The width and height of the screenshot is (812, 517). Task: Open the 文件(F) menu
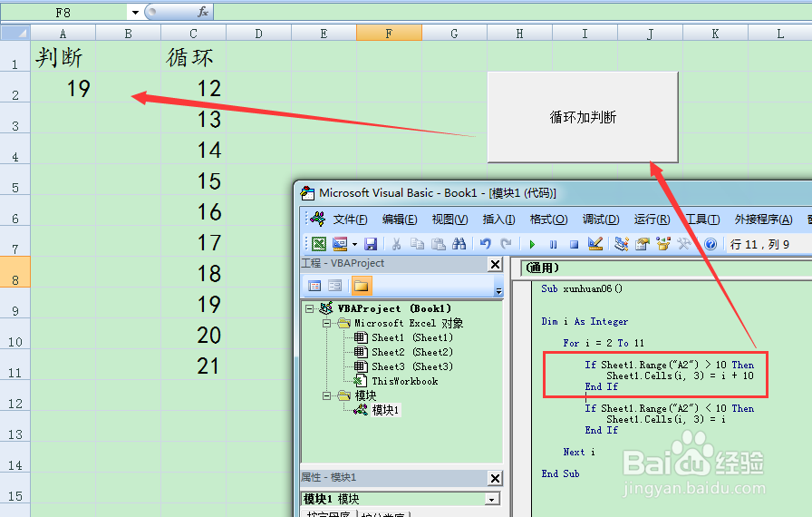coord(350,219)
